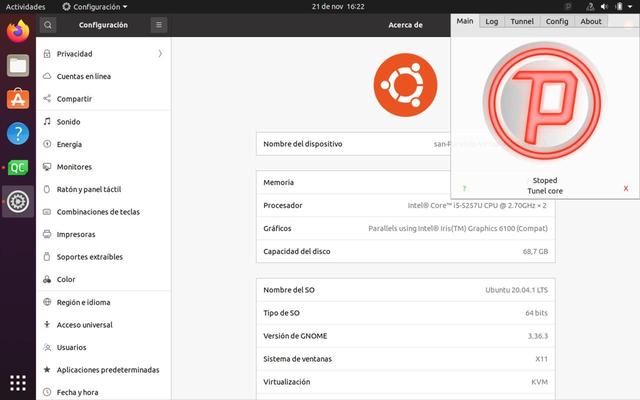Click the Cuentas en línea cloud icon
Image resolution: width=640 pixels, height=400 pixels.
coord(47,76)
